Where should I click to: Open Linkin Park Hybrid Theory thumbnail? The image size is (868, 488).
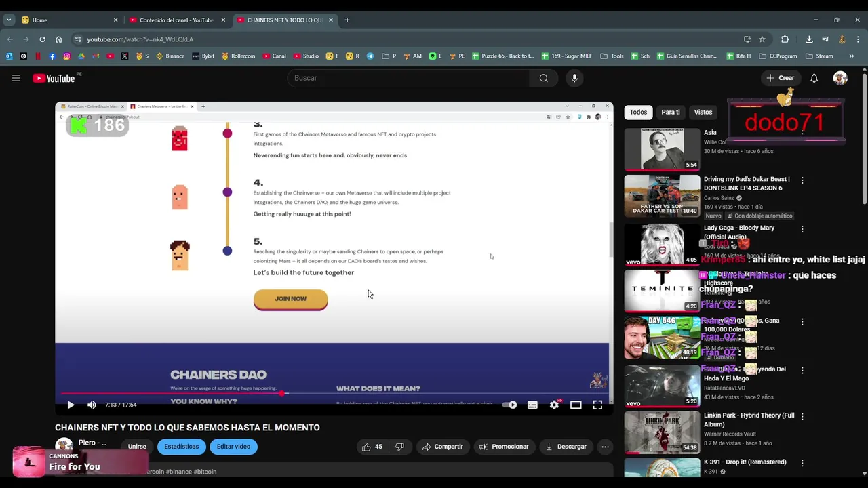coord(662,432)
